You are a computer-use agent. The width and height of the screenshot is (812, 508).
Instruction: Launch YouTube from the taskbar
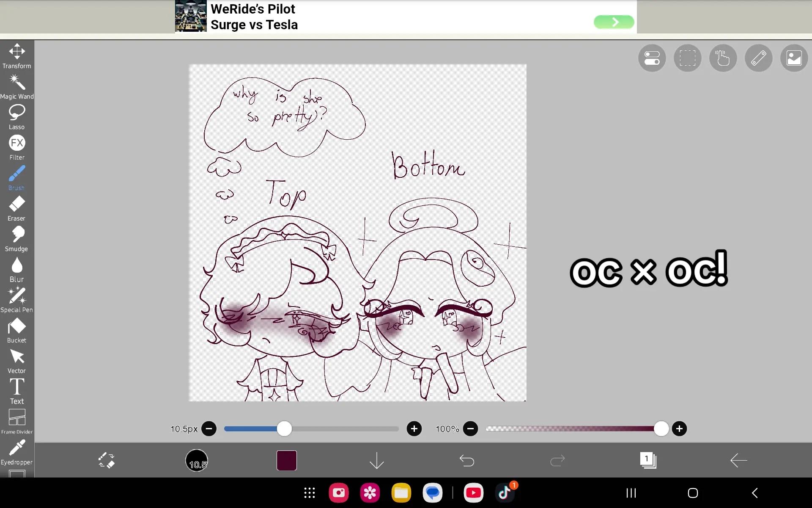pyautogui.click(x=473, y=493)
